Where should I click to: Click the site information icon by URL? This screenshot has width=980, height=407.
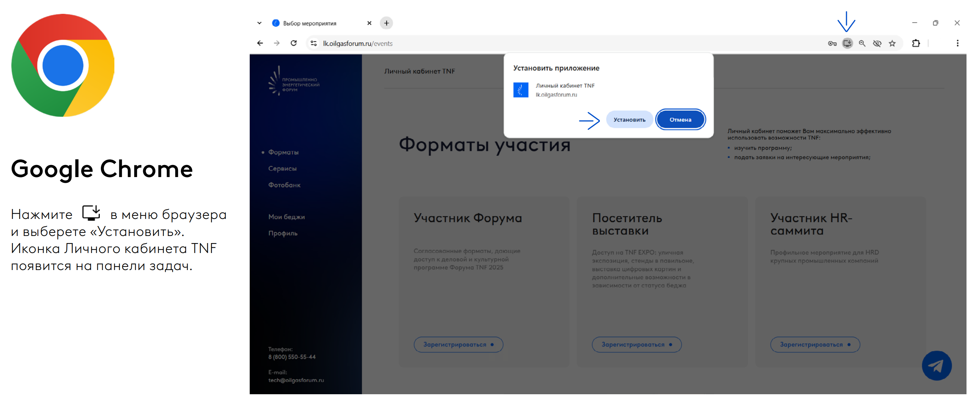[x=314, y=43]
